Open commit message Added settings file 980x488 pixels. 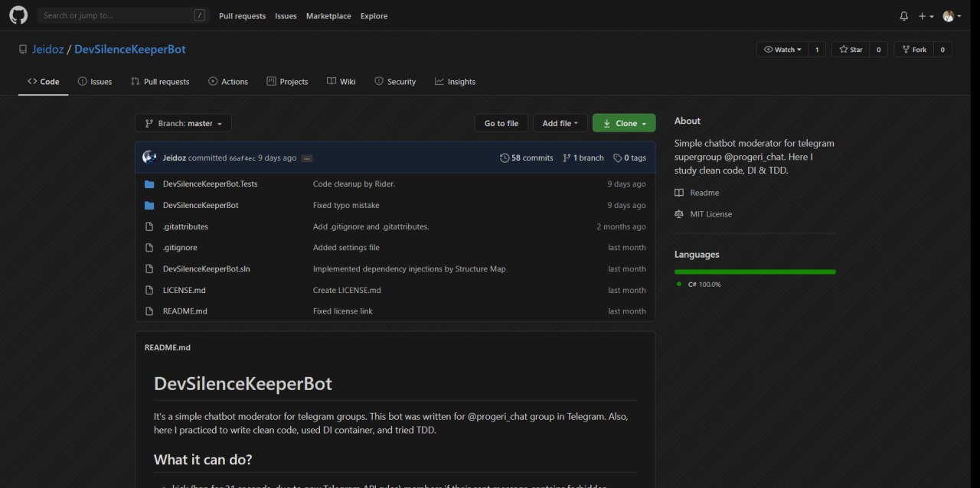[346, 248]
